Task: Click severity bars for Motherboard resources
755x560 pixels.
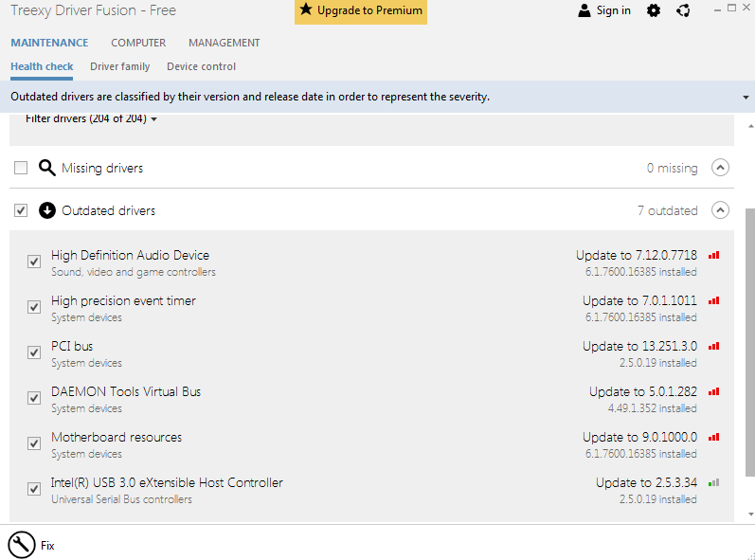Action: pos(713,437)
